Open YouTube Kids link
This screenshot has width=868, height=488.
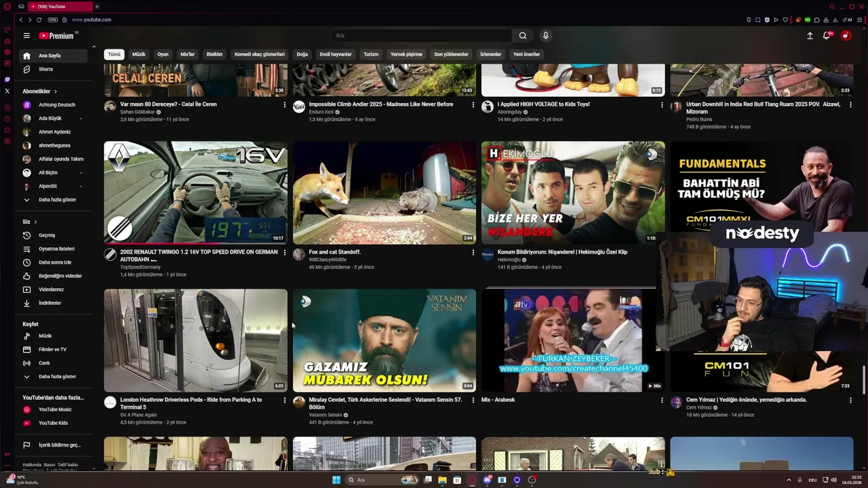coord(53,423)
